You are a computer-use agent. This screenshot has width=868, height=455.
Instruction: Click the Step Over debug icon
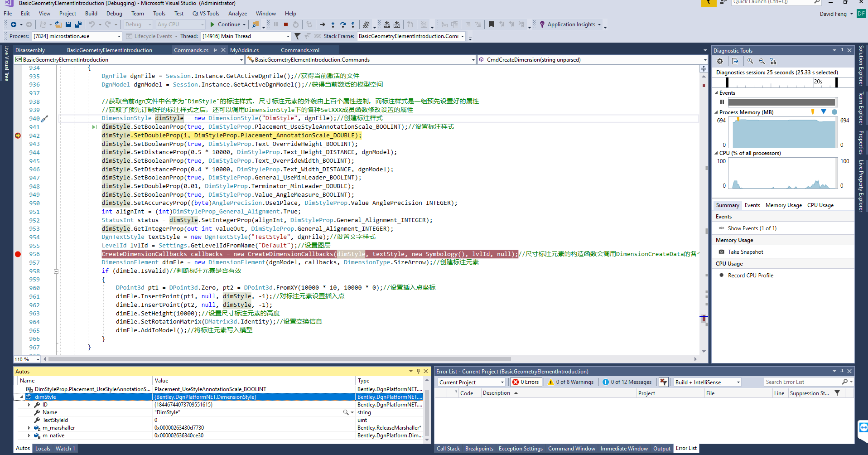tap(343, 24)
